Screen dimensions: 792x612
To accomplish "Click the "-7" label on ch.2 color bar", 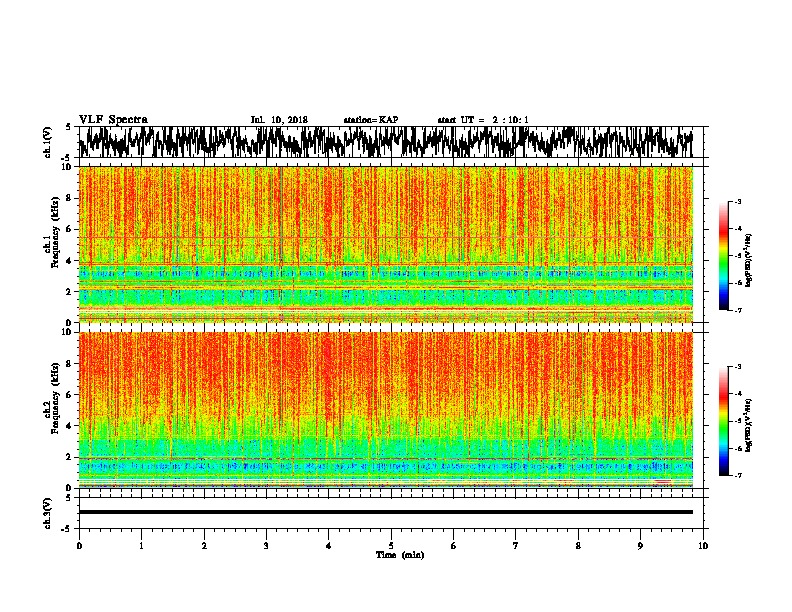I will (737, 475).
